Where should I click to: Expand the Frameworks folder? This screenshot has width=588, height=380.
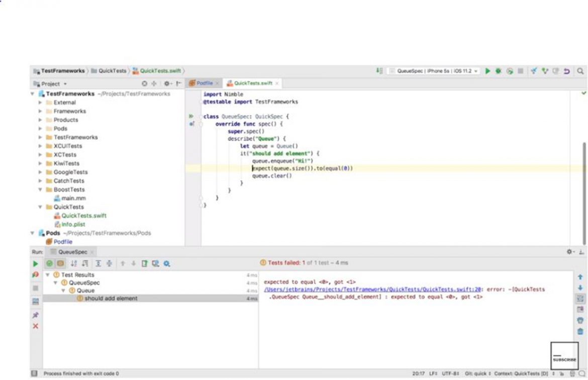click(40, 111)
